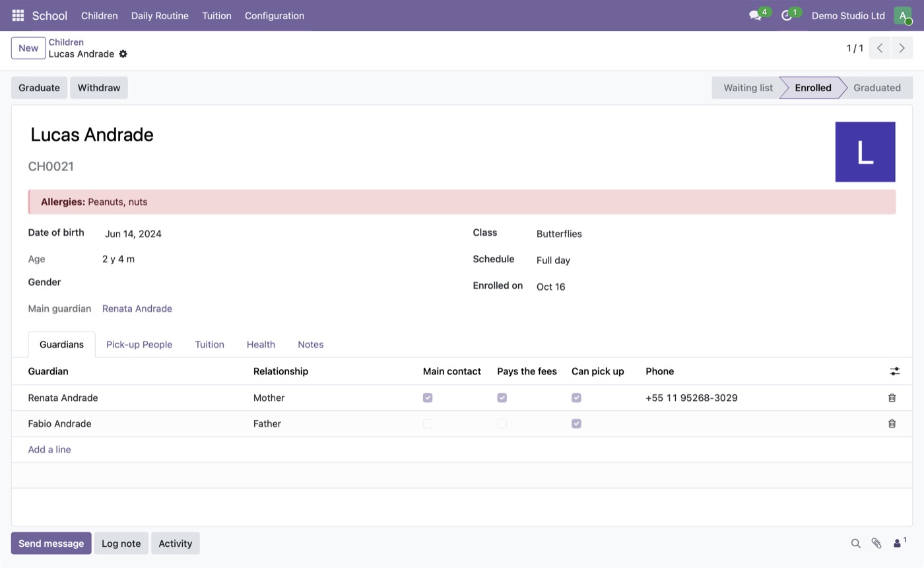Open the conversations message icon

[755, 15]
